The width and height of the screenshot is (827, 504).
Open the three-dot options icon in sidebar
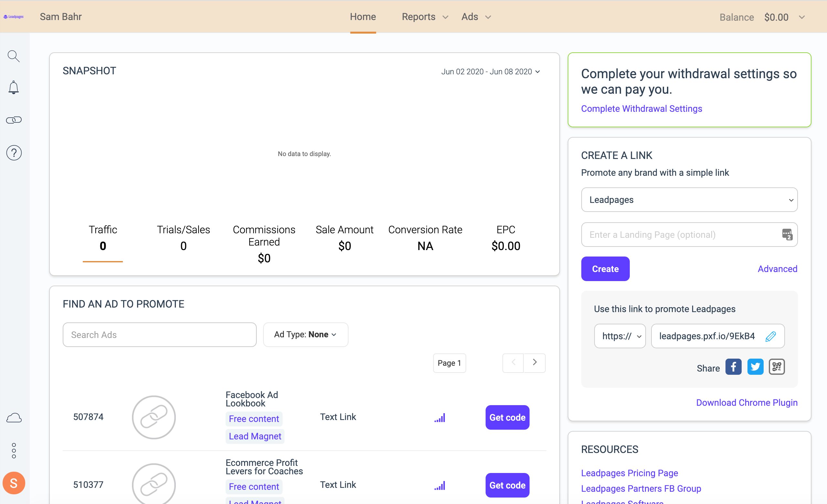pos(14,450)
